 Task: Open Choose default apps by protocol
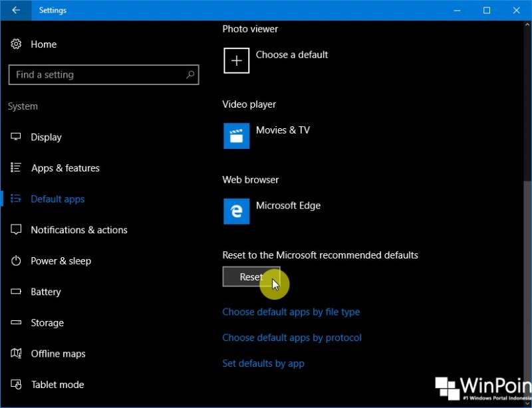[292, 338]
